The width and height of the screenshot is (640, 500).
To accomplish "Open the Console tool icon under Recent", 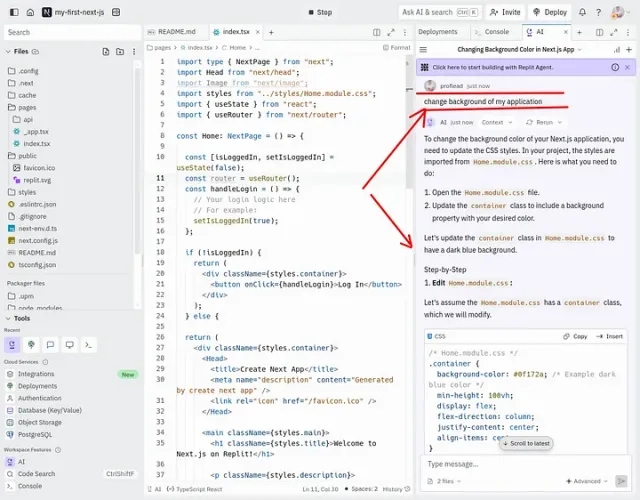I will pyautogui.click(x=89, y=345).
